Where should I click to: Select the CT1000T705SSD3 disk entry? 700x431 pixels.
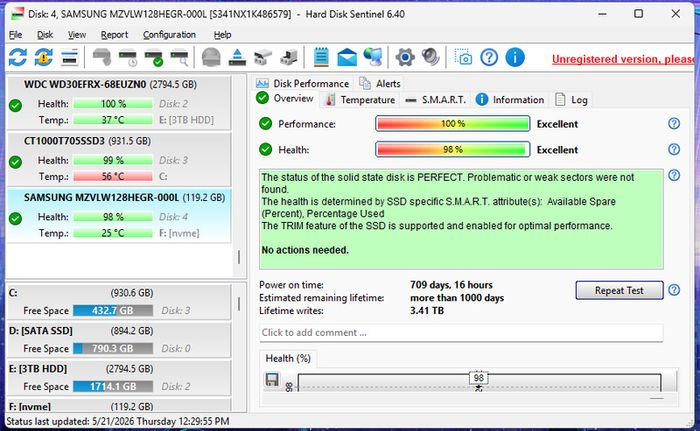pyautogui.click(x=119, y=159)
